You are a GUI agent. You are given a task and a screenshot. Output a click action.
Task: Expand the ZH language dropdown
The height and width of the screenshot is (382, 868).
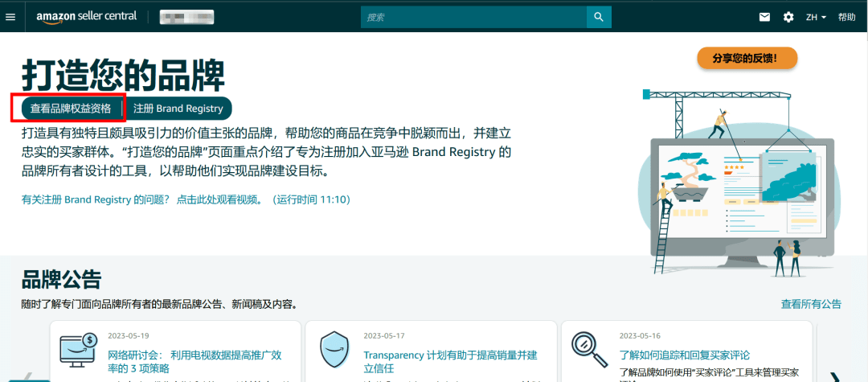816,17
